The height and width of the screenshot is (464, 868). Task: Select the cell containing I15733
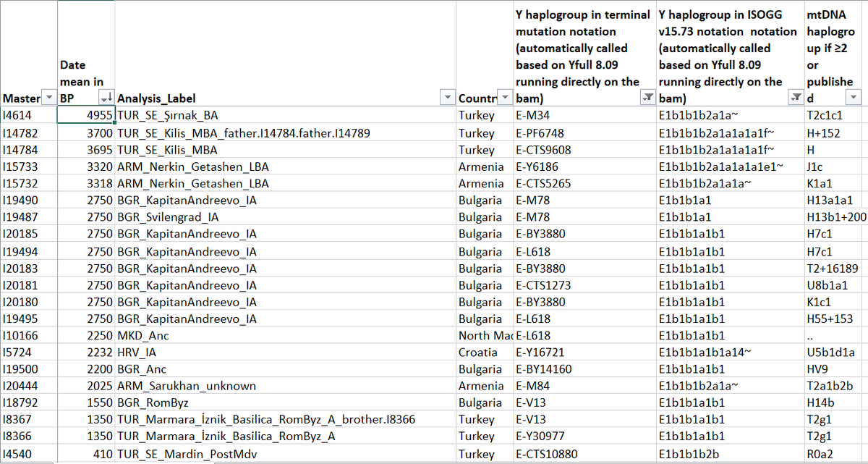29,166
